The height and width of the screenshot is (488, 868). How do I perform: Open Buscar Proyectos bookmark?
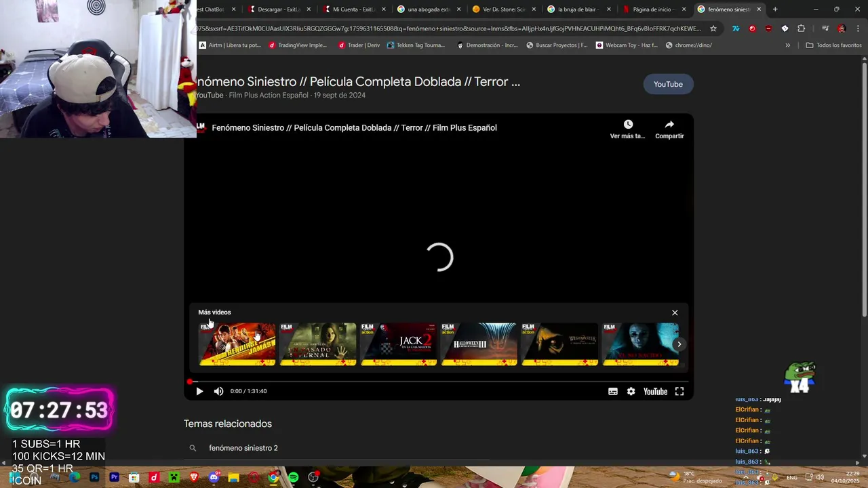(557, 45)
